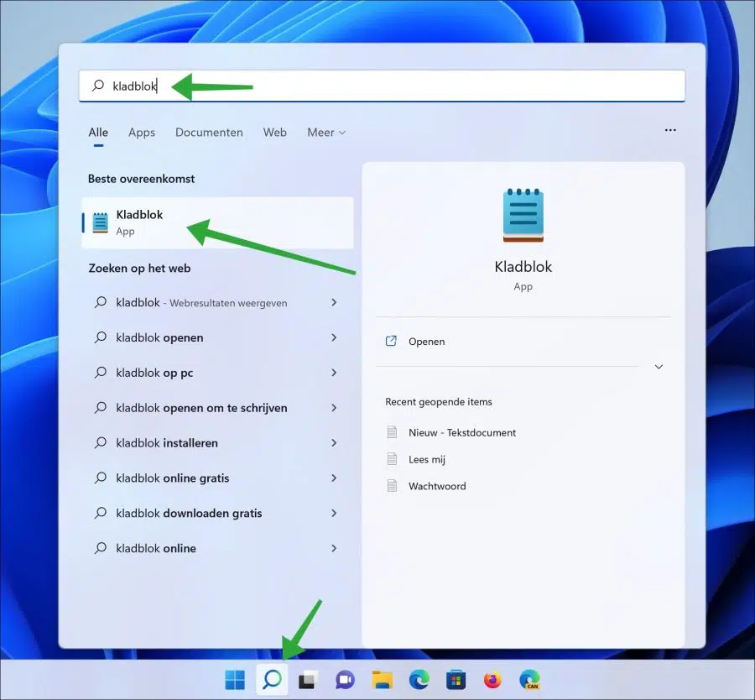Open the Windows Start button
Viewport: 755px width, 700px height.
235,680
